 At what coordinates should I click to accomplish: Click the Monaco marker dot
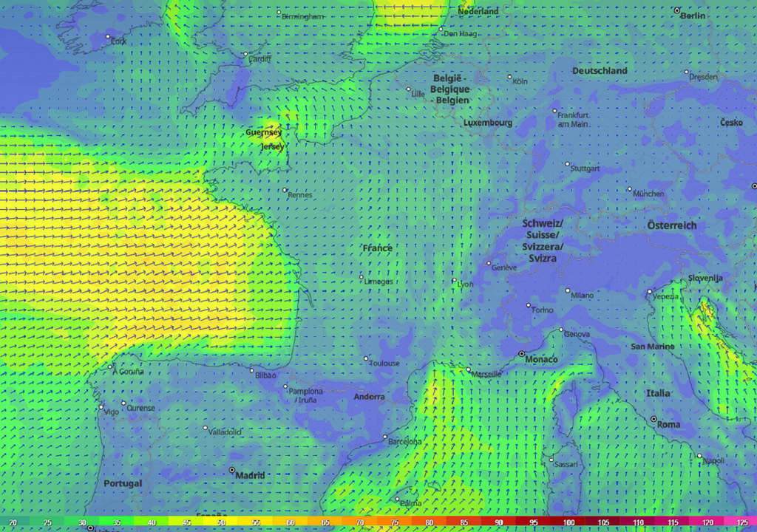(520, 354)
